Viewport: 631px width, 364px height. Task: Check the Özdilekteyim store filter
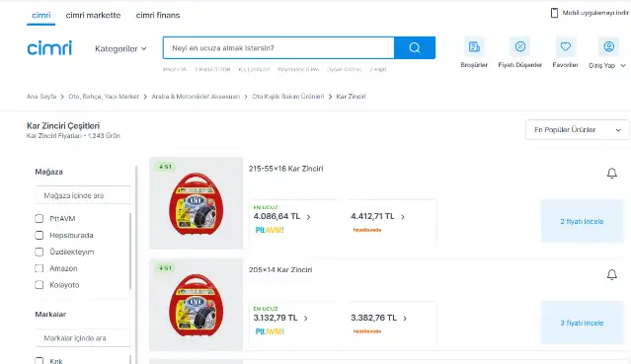[x=39, y=252]
